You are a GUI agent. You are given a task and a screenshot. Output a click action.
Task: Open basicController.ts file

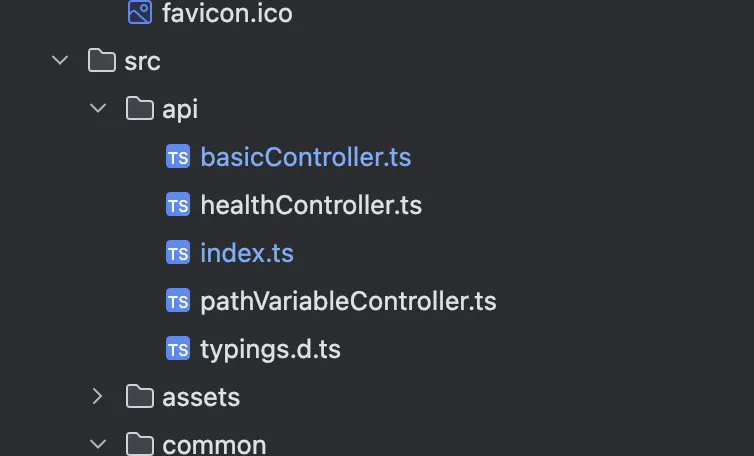pos(305,157)
